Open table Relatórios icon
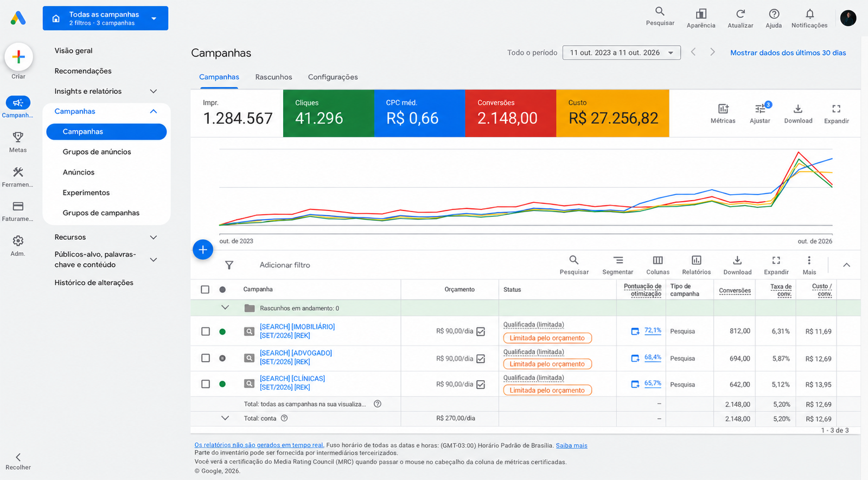The image size is (868, 480). pyautogui.click(x=697, y=260)
